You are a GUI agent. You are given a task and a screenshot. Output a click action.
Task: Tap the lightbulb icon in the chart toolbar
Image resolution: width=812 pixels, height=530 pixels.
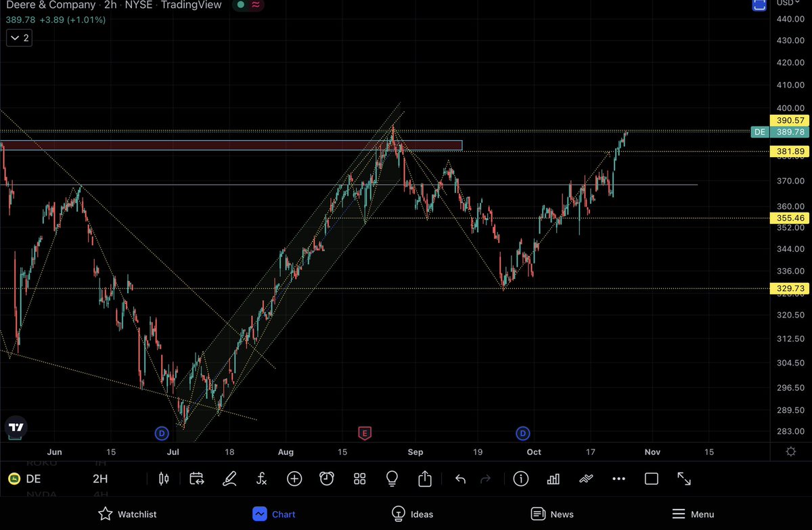coord(392,479)
